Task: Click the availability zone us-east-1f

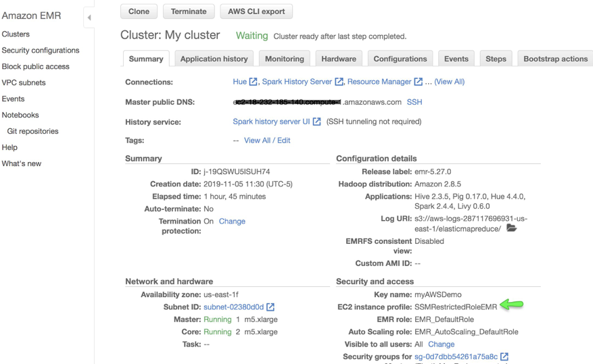Action: (x=221, y=294)
